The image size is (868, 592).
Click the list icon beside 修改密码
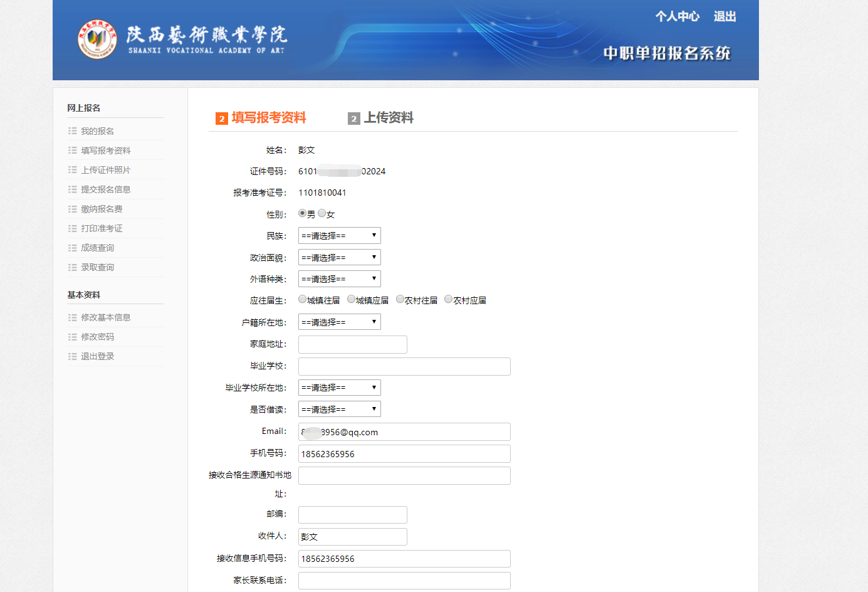73,337
